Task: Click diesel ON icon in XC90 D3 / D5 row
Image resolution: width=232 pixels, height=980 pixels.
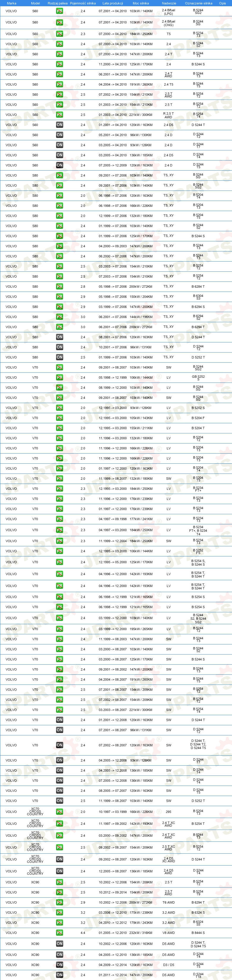Action: [60, 965]
